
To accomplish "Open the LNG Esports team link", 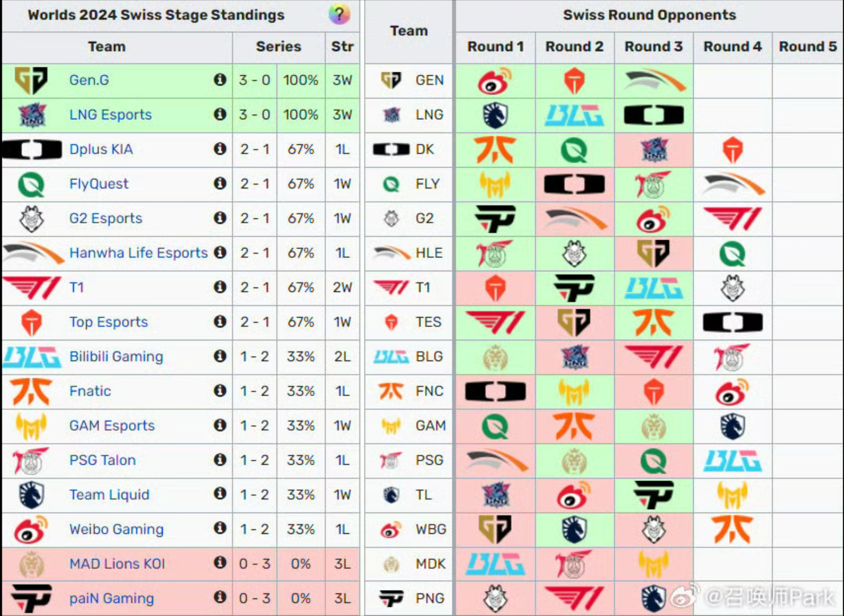I will [110, 115].
